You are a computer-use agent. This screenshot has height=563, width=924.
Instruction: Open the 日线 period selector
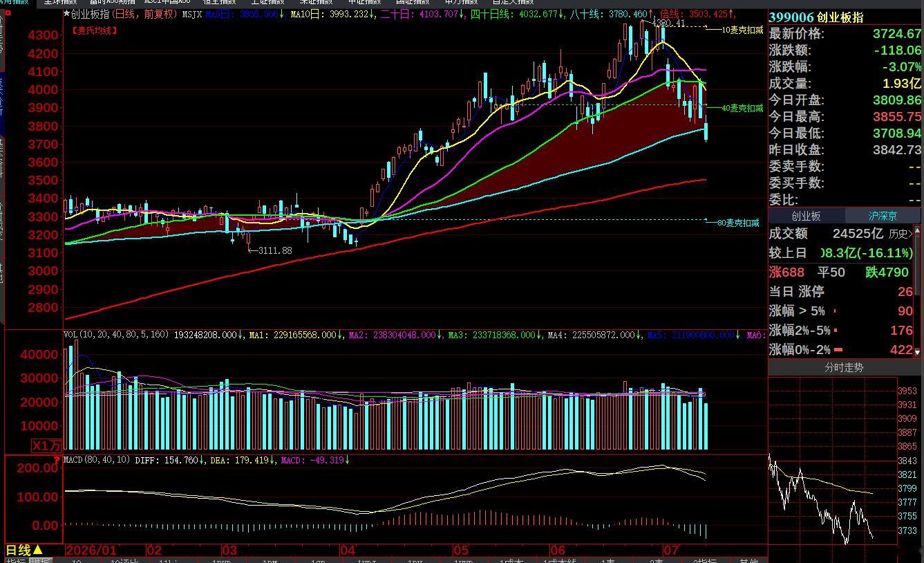25,550
